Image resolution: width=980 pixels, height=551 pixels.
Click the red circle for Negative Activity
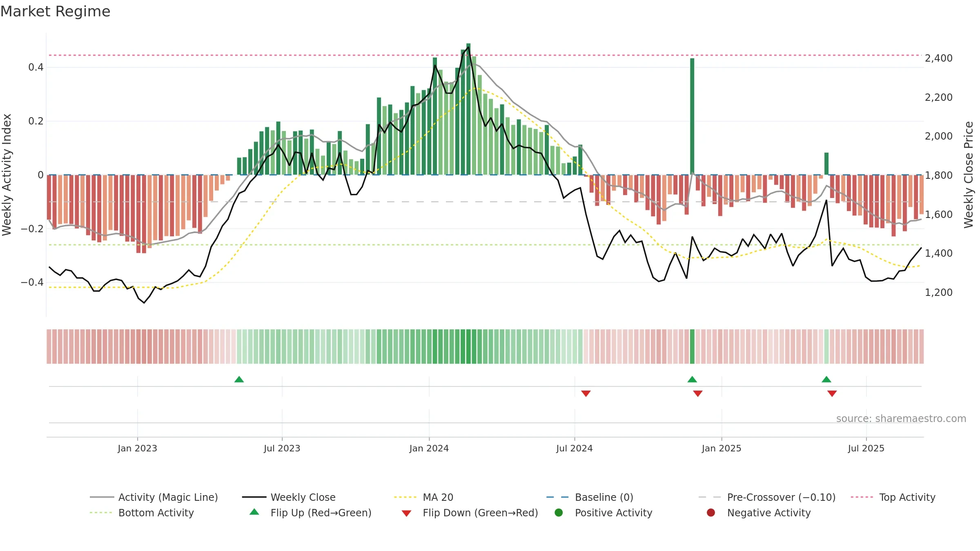tap(711, 512)
